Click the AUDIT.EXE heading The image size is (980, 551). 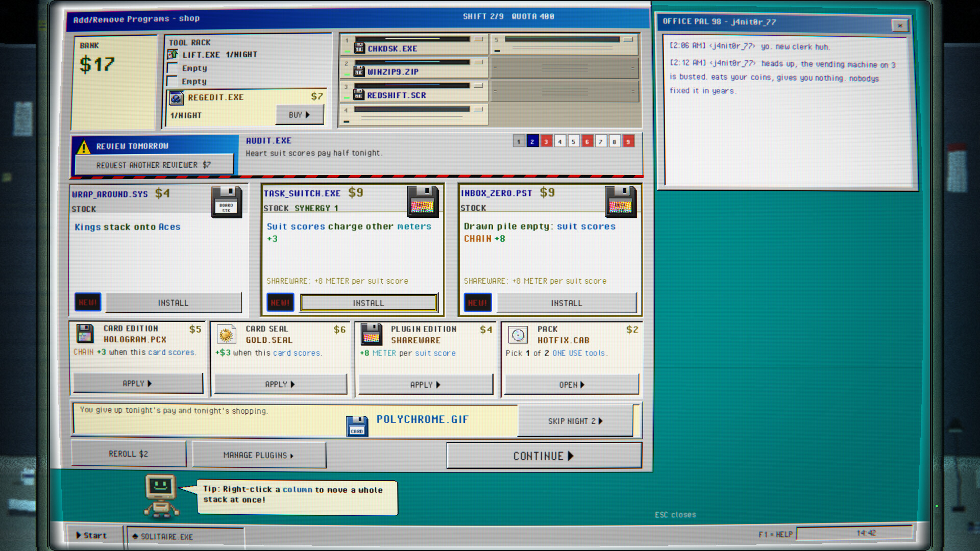click(x=269, y=141)
